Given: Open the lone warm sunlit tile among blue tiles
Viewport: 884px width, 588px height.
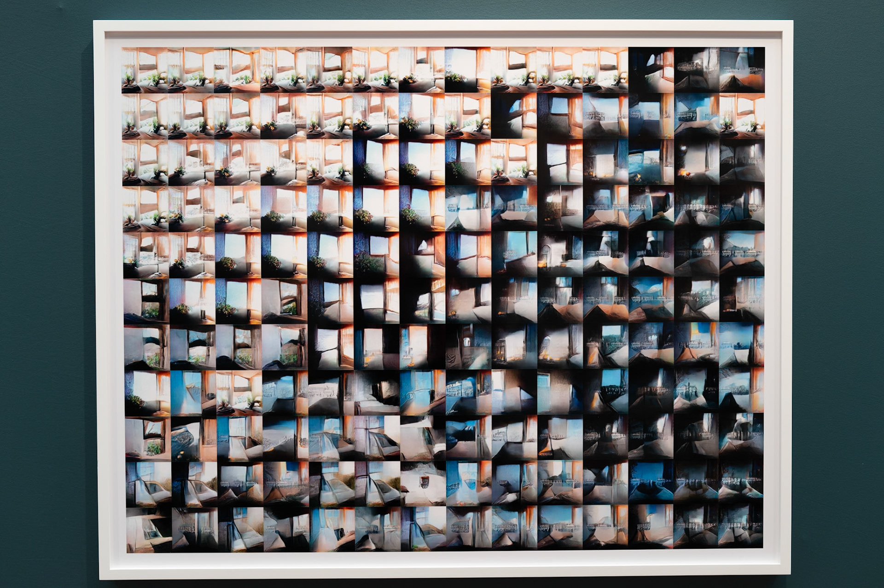Looking at the screenshot, I should 238,392.
